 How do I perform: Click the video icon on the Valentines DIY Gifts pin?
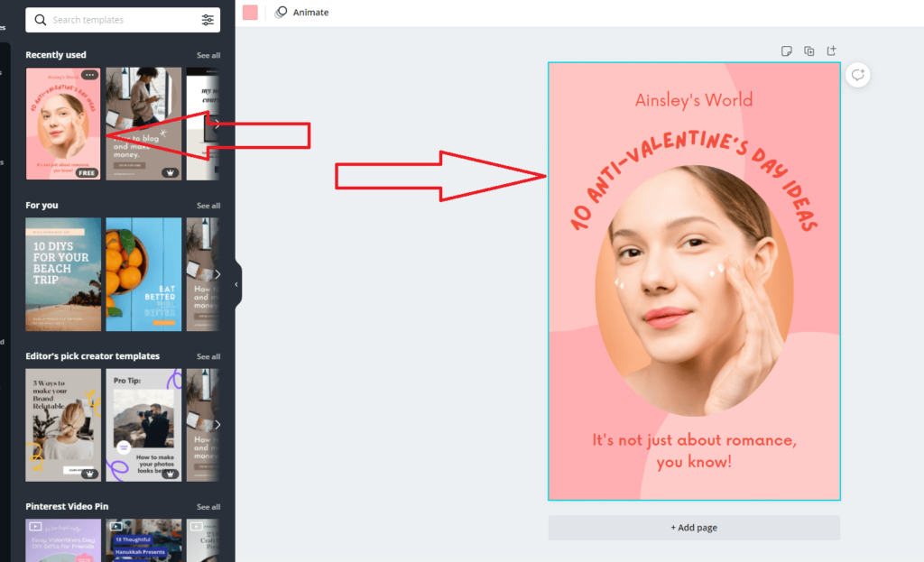[x=35, y=527]
